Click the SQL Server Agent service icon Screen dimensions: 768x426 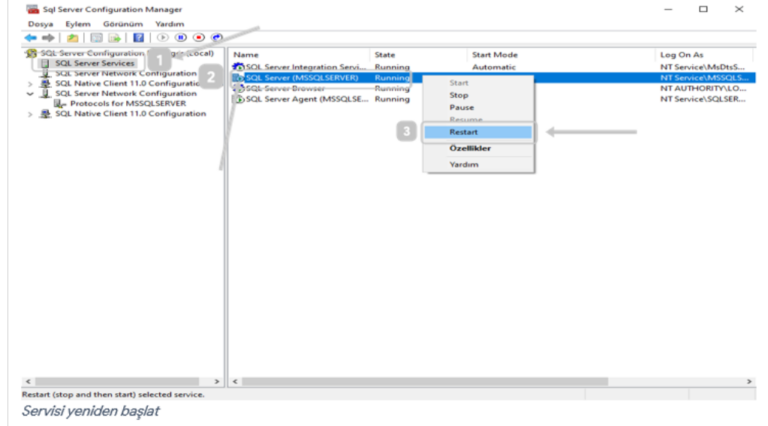(x=238, y=99)
